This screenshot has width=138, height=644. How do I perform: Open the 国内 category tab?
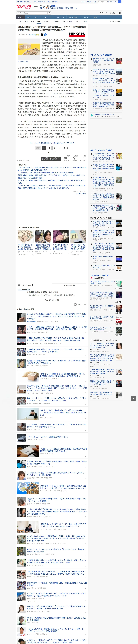click(x=26, y=21)
